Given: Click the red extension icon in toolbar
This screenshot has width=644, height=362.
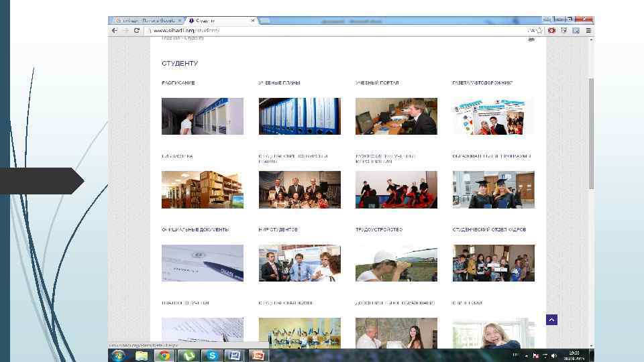Looking at the screenshot, I should 551,30.
